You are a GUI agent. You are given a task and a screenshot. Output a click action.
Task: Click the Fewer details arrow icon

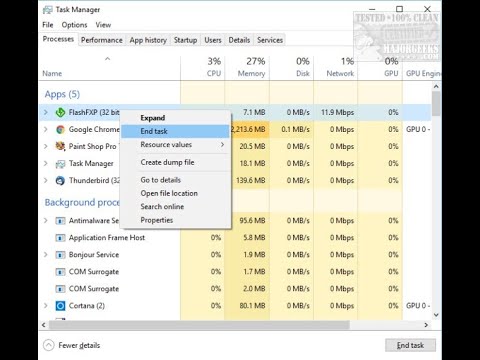tap(49, 345)
